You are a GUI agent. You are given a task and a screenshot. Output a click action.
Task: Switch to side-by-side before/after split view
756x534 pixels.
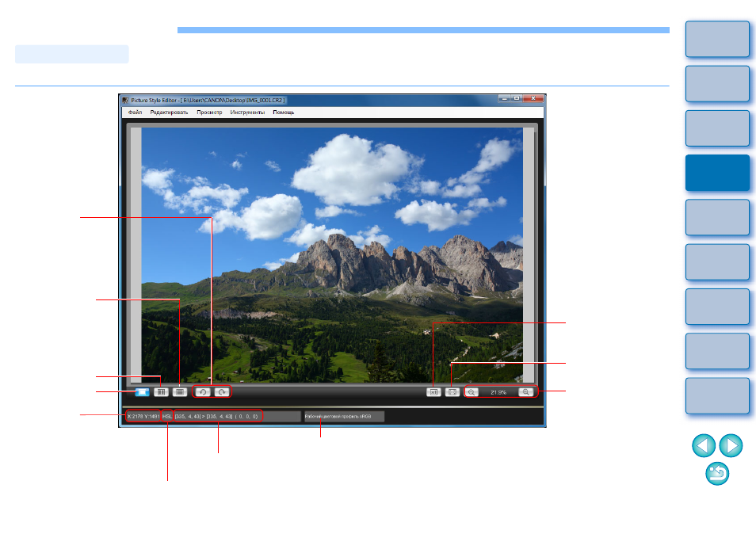(x=161, y=392)
